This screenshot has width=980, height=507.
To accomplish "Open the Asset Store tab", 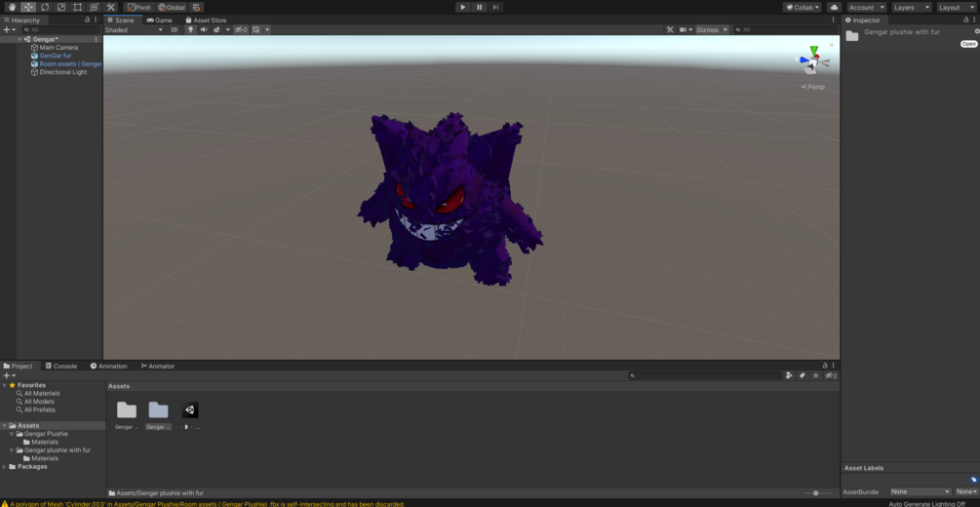I will pos(206,20).
